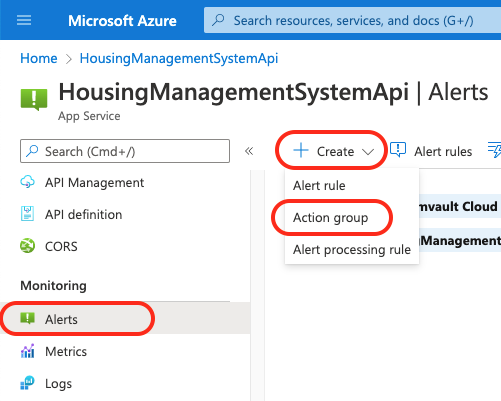Focus the global resources search bar
Screen dimensions: 501x401
point(352,20)
